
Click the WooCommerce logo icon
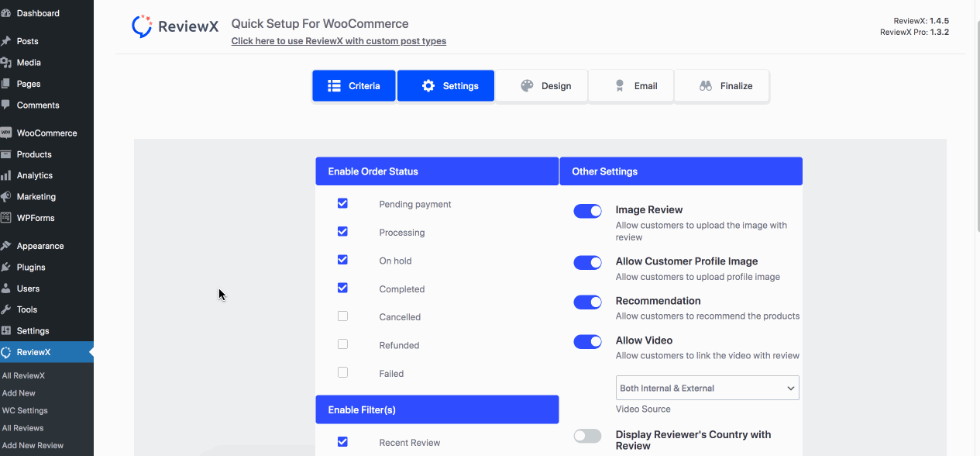pos(5,133)
